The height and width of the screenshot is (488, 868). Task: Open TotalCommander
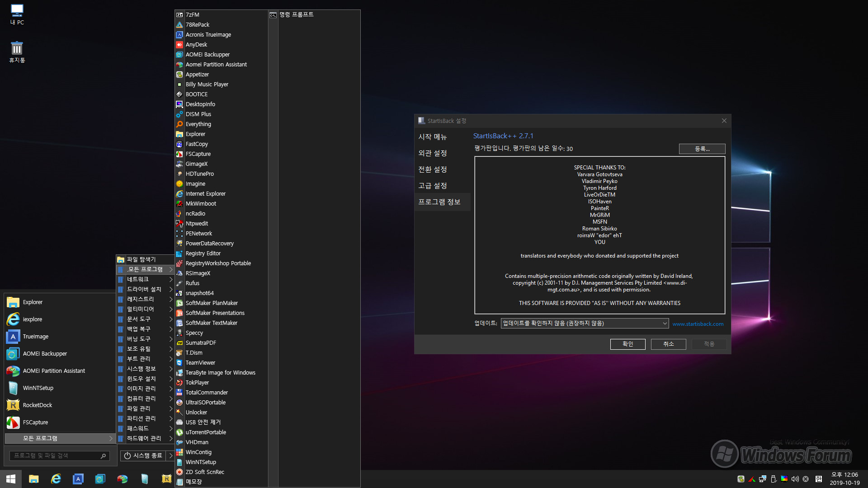click(x=222, y=392)
